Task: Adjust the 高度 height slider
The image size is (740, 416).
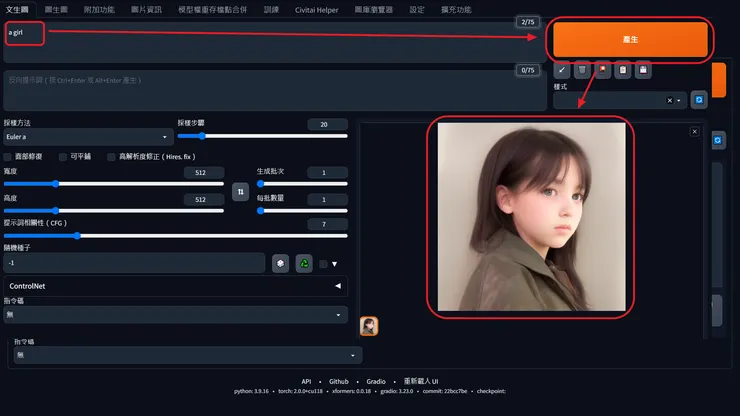Action: point(114,211)
